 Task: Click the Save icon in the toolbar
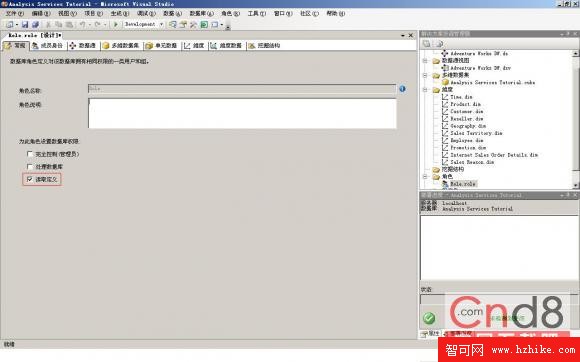[x=25, y=24]
